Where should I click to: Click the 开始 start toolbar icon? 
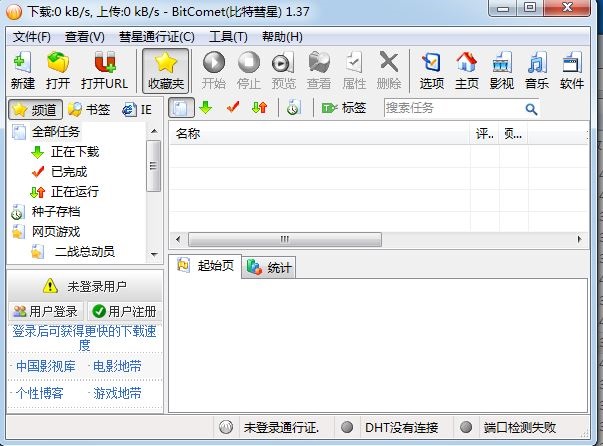point(214,71)
